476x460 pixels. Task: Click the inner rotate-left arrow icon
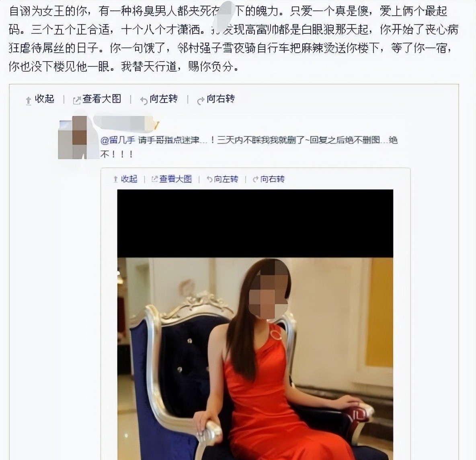pyautogui.click(x=209, y=179)
